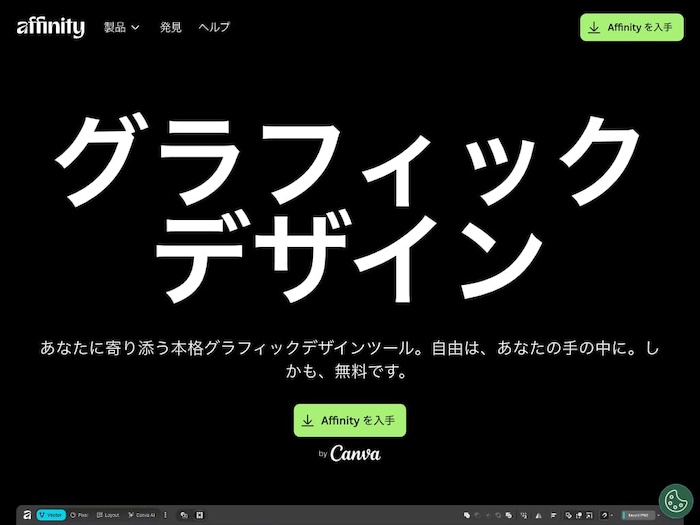Toggle the snapping magnet icon
This screenshot has height=525, width=700.
tap(604, 515)
